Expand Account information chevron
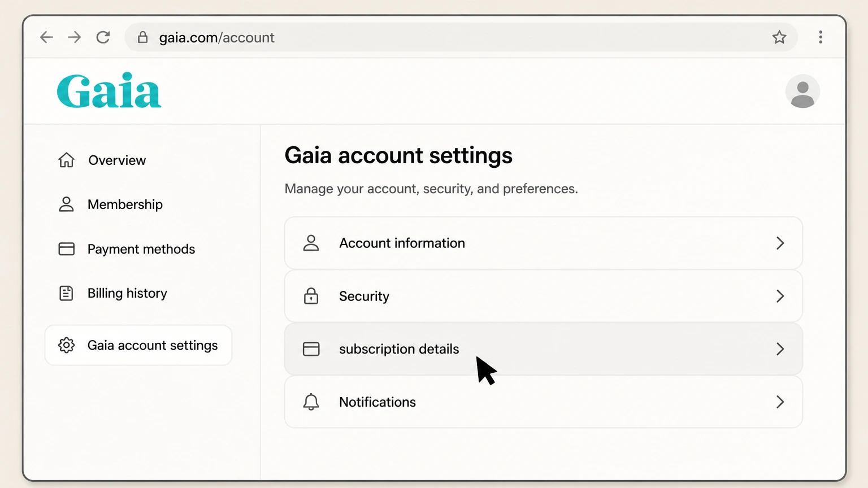The width and height of the screenshot is (868, 488). pos(780,243)
